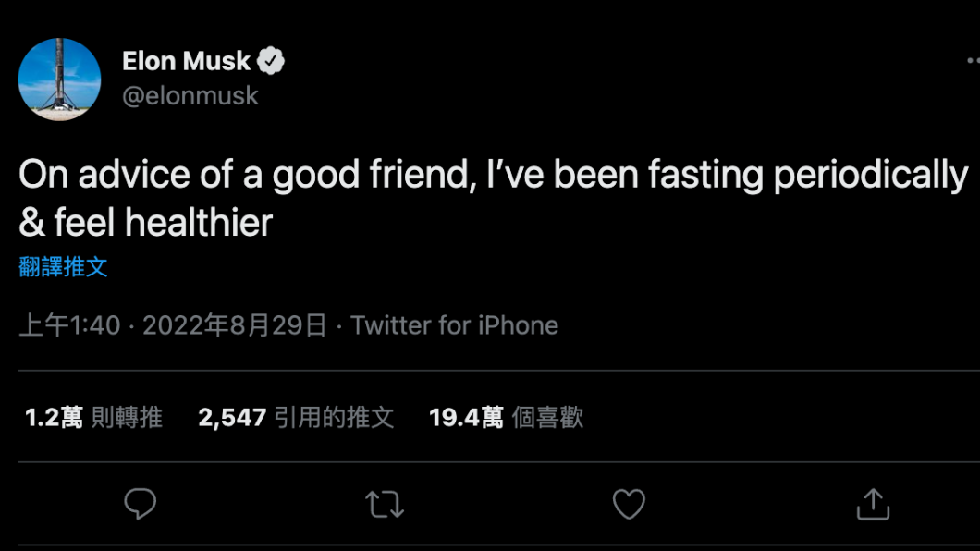Open the Twitter for iPhone source link
980x551 pixels.
point(454,325)
